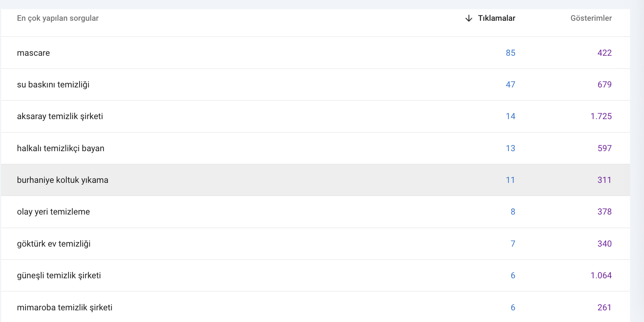Click the highlighted burhaniye koltuk yıkama row
The image size is (644, 322).
pyautogui.click(x=315, y=180)
